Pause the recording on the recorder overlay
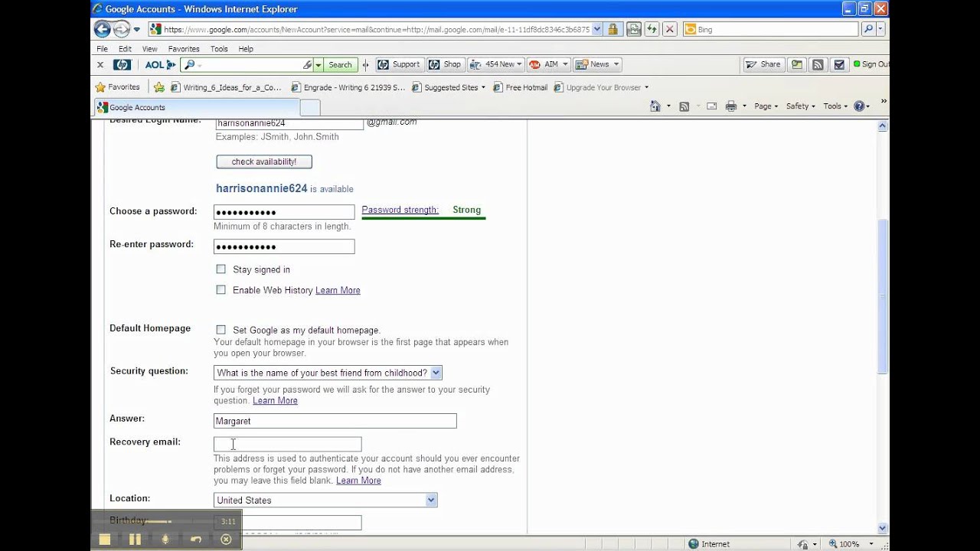 (135, 540)
